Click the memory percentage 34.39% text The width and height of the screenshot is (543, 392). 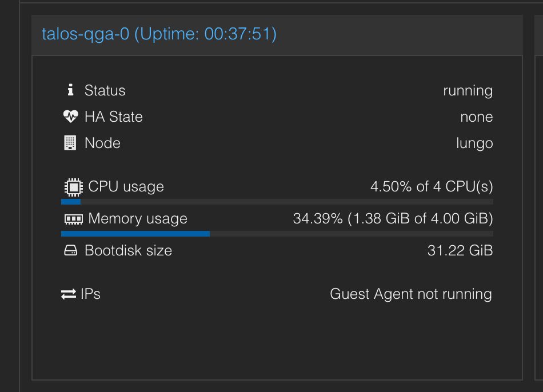(318, 218)
